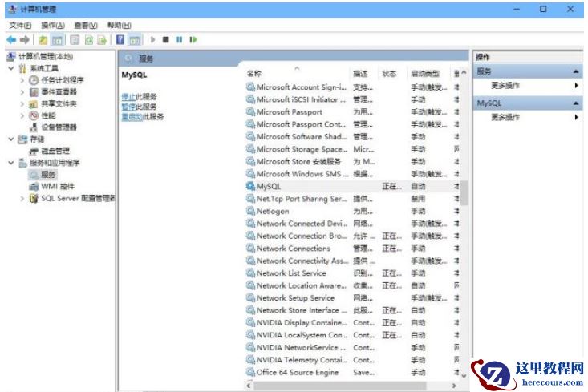Image resolution: width=588 pixels, height=392 pixels.
Task: Select Microsoft iSCSI Initiator service
Action: click(x=352, y=99)
